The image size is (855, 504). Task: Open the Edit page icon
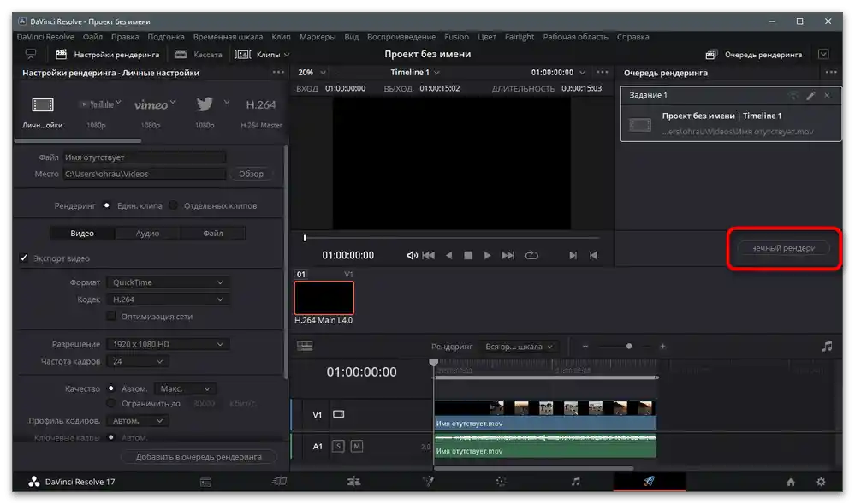point(353,481)
